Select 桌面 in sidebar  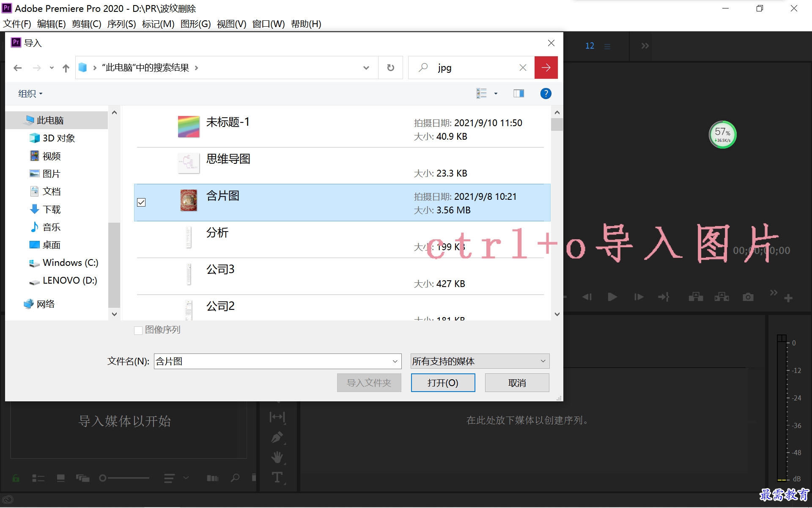[51, 245]
